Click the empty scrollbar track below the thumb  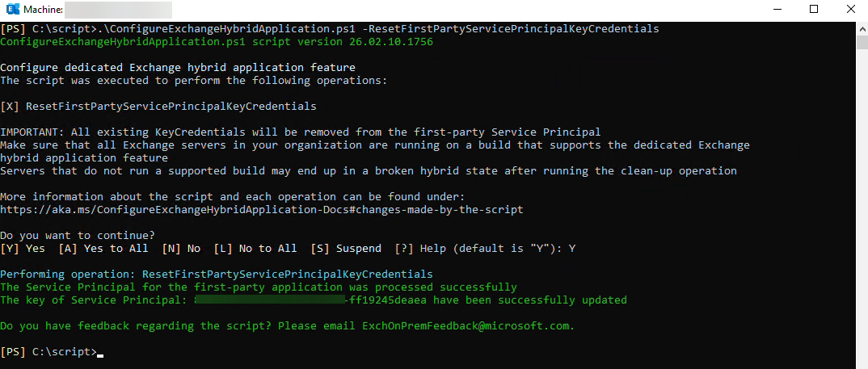tap(862, 202)
